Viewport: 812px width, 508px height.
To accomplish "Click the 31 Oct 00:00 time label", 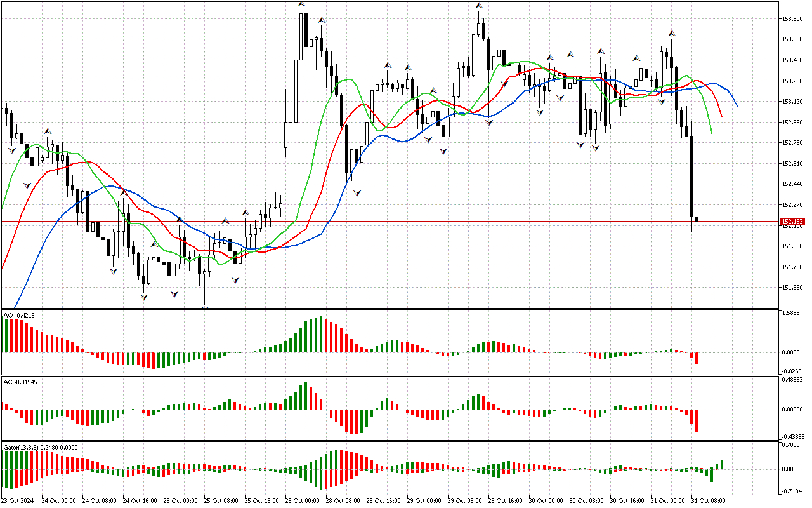I will pyautogui.click(x=668, y=501).
